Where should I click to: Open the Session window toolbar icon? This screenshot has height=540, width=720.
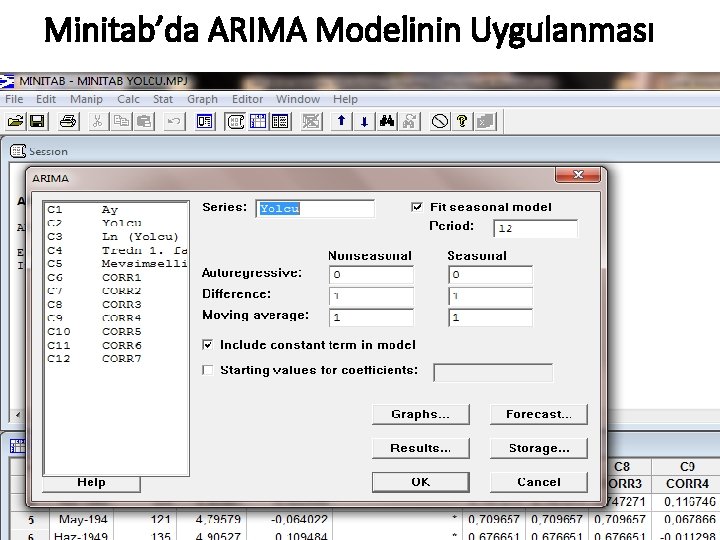pos(236,121)
